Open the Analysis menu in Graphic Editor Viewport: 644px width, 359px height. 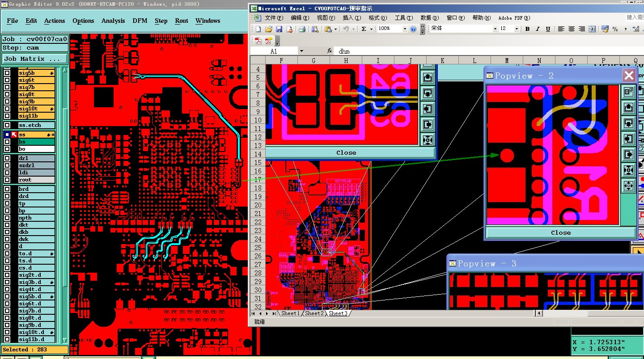pos(113,21)
